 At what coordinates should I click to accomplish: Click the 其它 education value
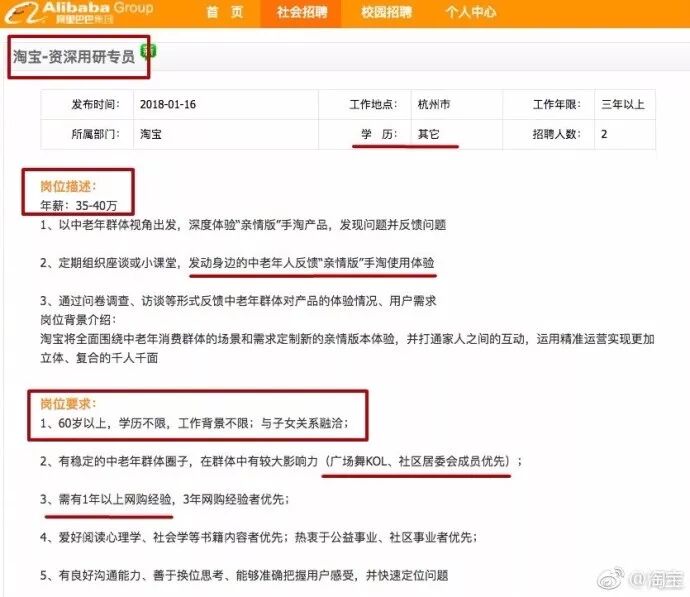click(x=429, y=134)
